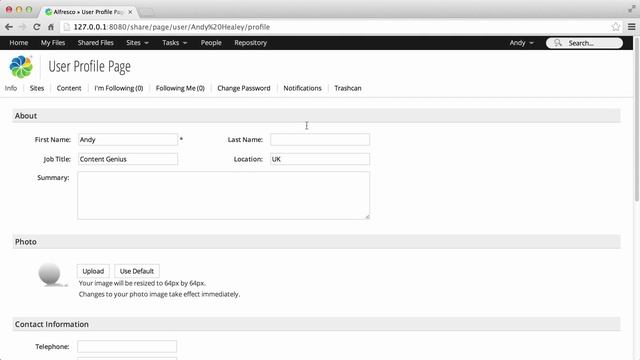The height and width of the screenshot is (360, 640).
Task: Open the People page
Action: tap(211, 43)
